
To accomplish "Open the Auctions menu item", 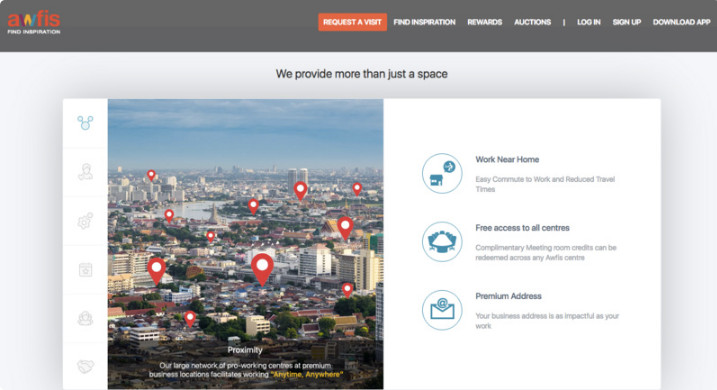I will click(x=532, y=22).
